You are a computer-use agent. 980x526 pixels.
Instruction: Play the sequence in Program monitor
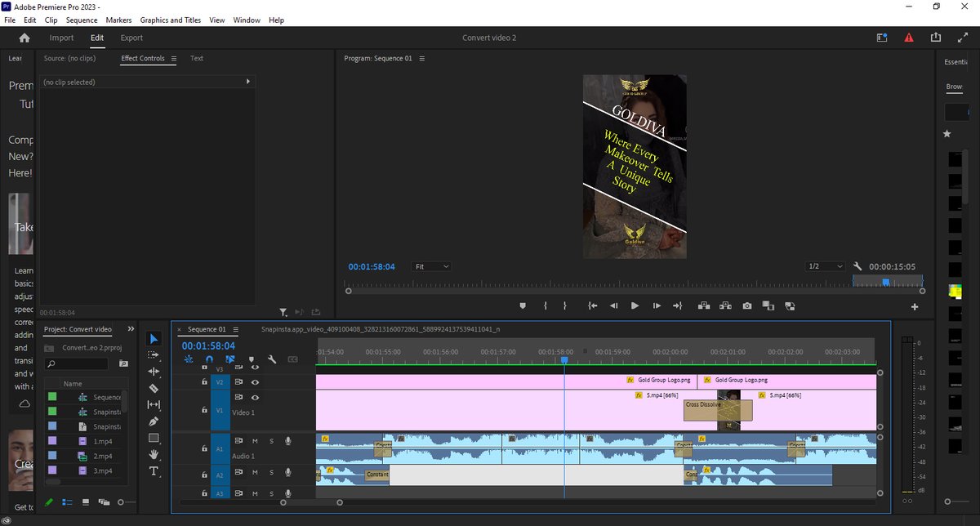pyautogui.click(x=635, y=306)
